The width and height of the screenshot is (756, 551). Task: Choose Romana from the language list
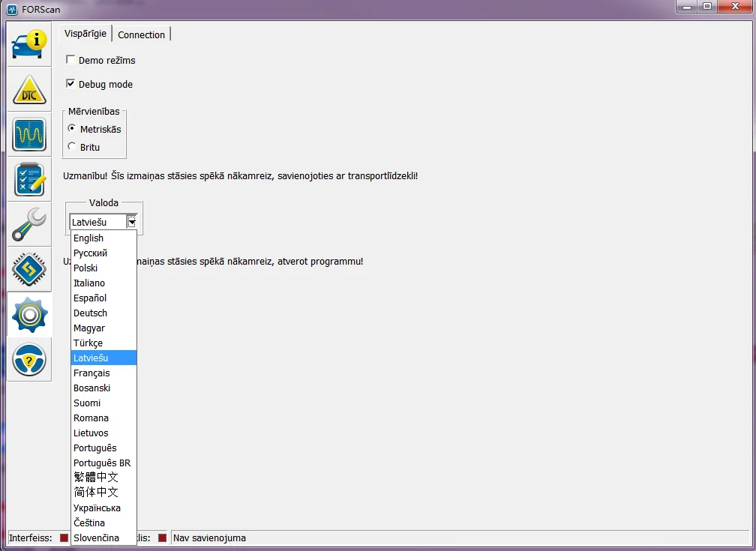(103, 418)
